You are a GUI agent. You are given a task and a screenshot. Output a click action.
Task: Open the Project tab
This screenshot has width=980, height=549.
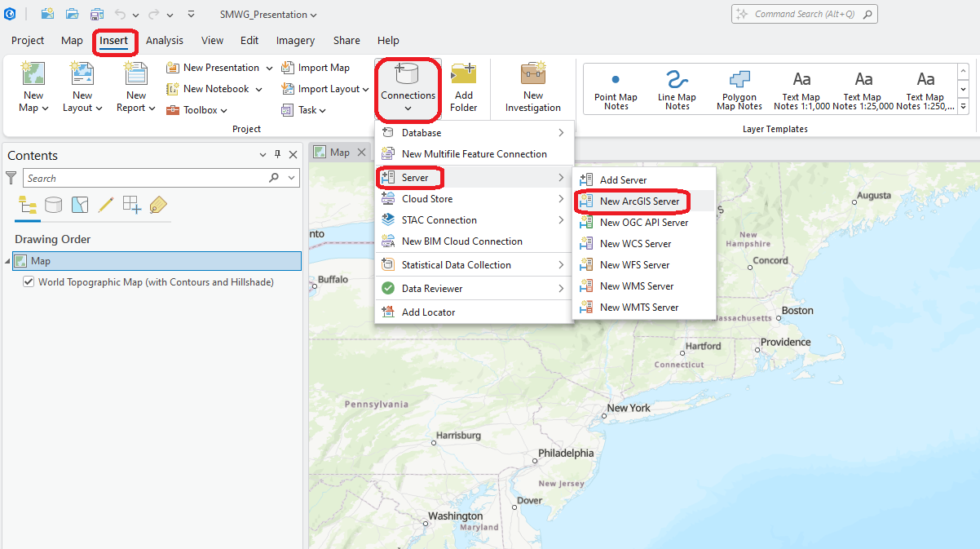[x=28, y=41]
